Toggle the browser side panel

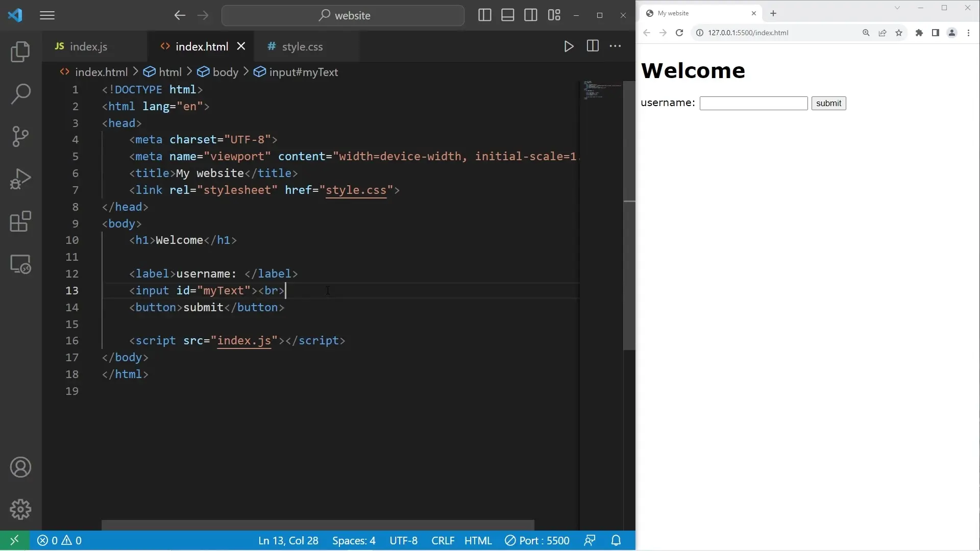pyautogui.click(x=935, y=33)
